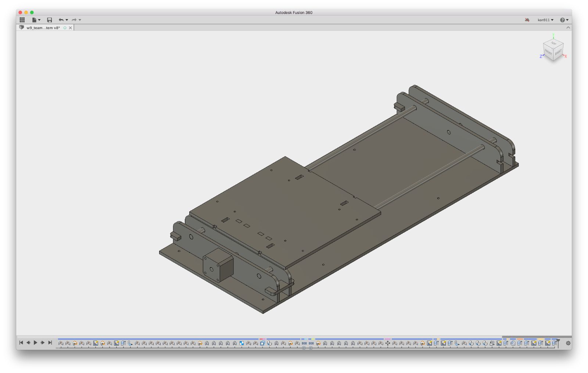Step timeline forward one feature
Image resolution: width=588 pixels, height=373 pixels.
click(x=43, y=342)
